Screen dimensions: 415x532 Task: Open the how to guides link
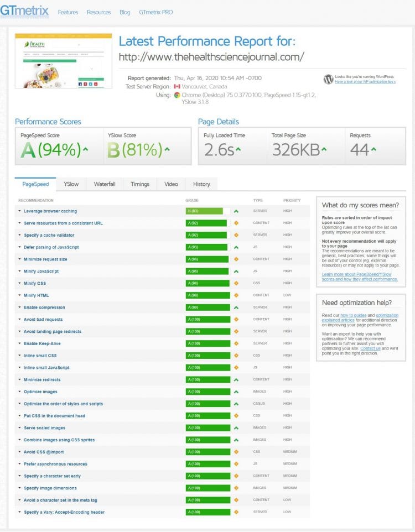coord(353,315)
